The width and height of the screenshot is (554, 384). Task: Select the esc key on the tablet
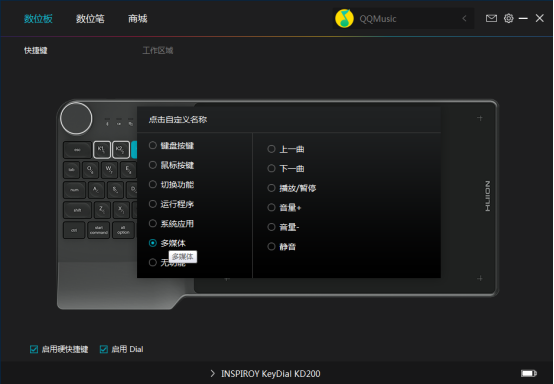click(x=77, y=150)
